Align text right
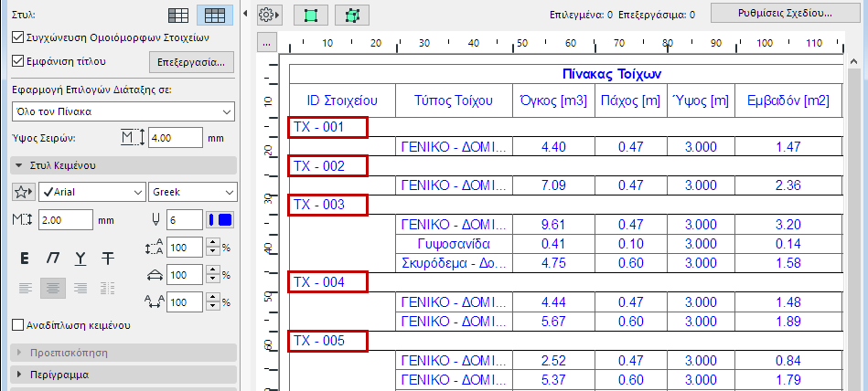The width and height of the screenshot is (868, 391). pyautogui.click(x=80, y=288)
